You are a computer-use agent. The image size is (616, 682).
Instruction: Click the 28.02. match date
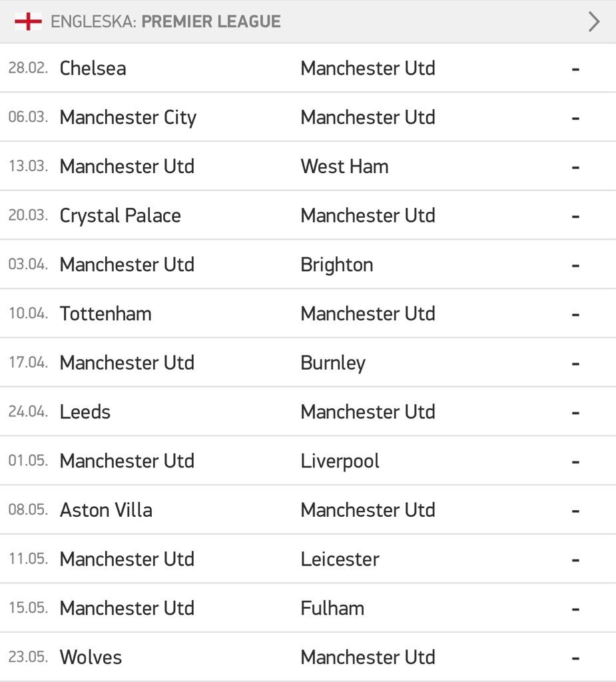click(x=28, y=68)
